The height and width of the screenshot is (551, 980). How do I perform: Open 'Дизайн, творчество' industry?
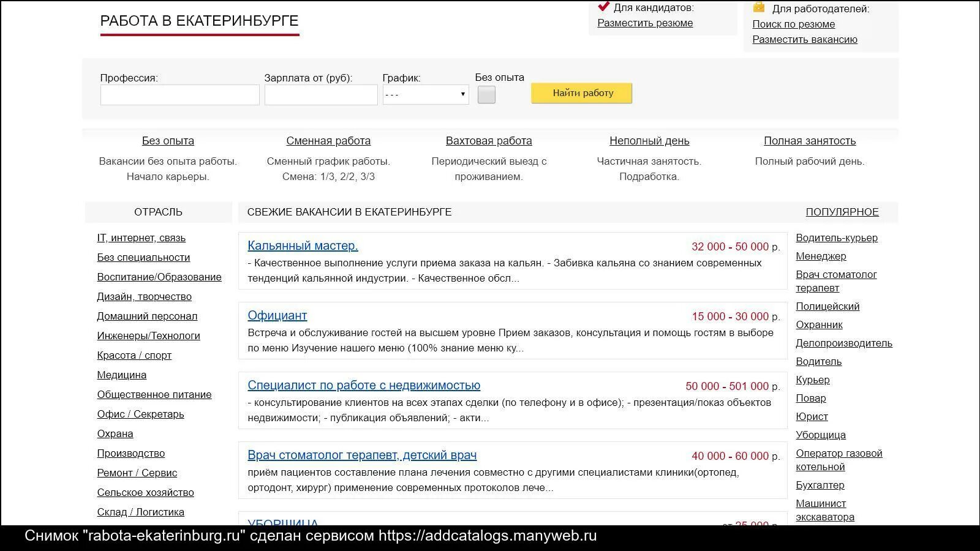[144, 297]
